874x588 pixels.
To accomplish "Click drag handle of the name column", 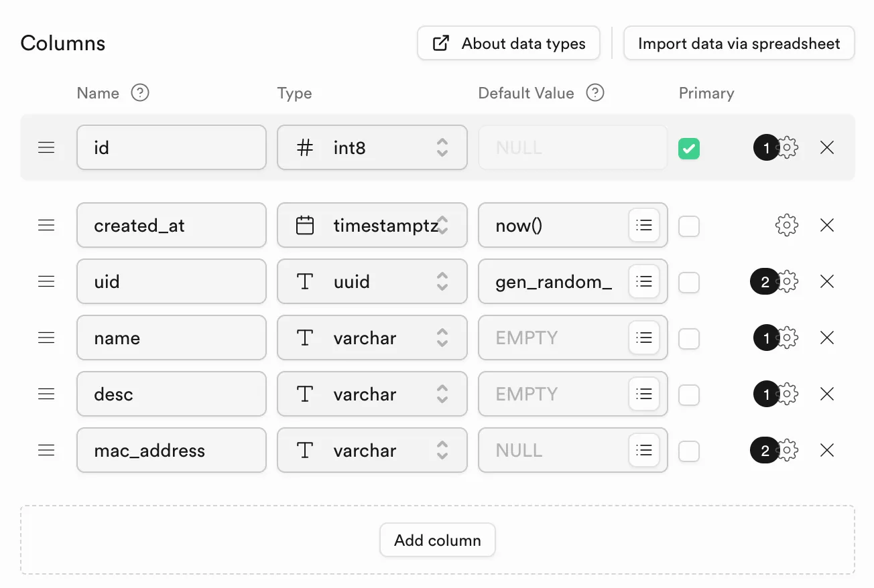I will 46,338.
